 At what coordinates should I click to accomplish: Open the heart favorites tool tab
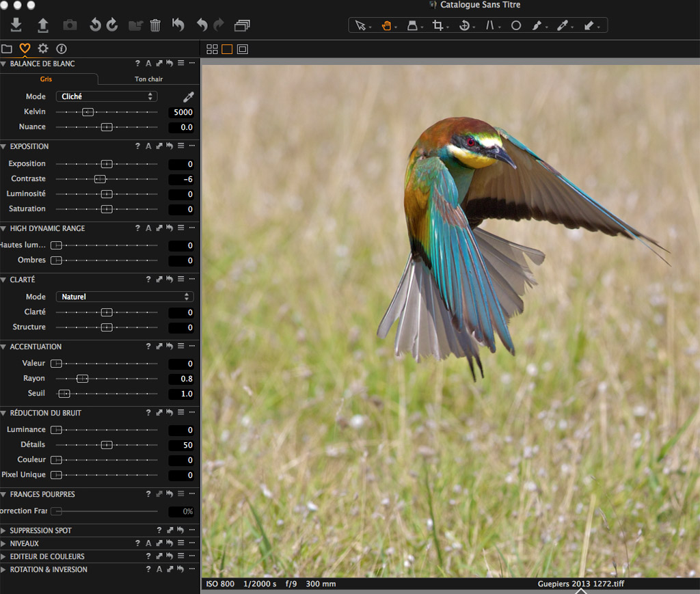point(25,49)
